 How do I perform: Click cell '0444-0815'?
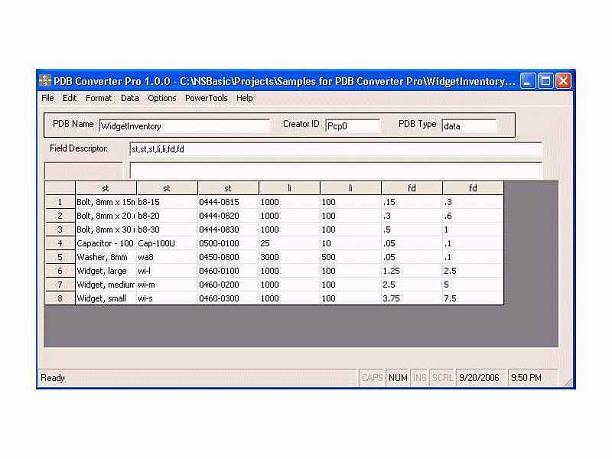[228, 202]
